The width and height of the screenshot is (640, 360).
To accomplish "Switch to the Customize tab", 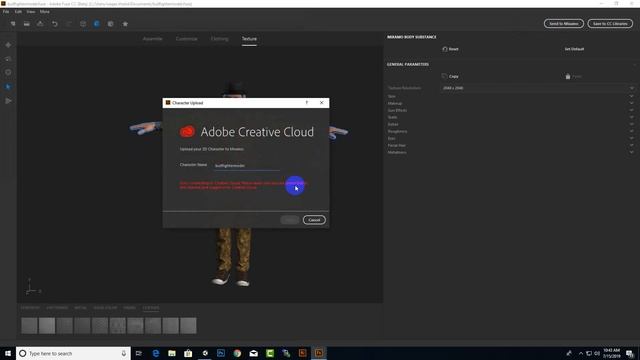I will pyautogui.click(x=187, y=39).
